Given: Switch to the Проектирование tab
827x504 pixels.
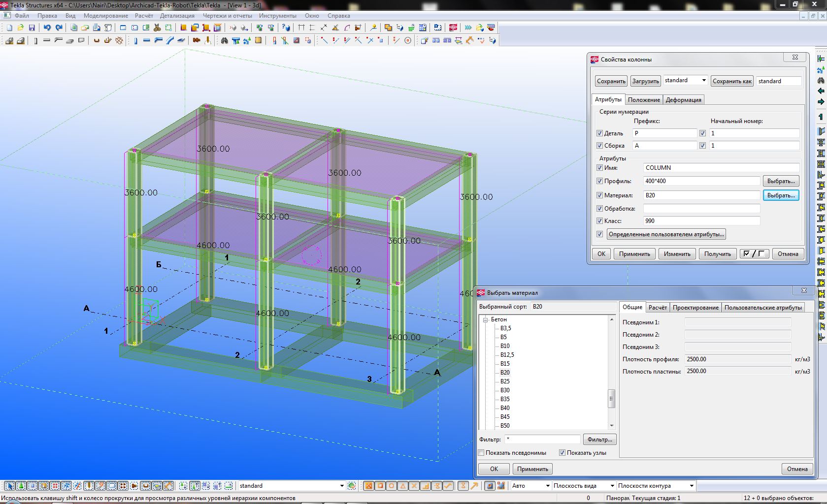Looking at the screenshot, I should point(695,308).
